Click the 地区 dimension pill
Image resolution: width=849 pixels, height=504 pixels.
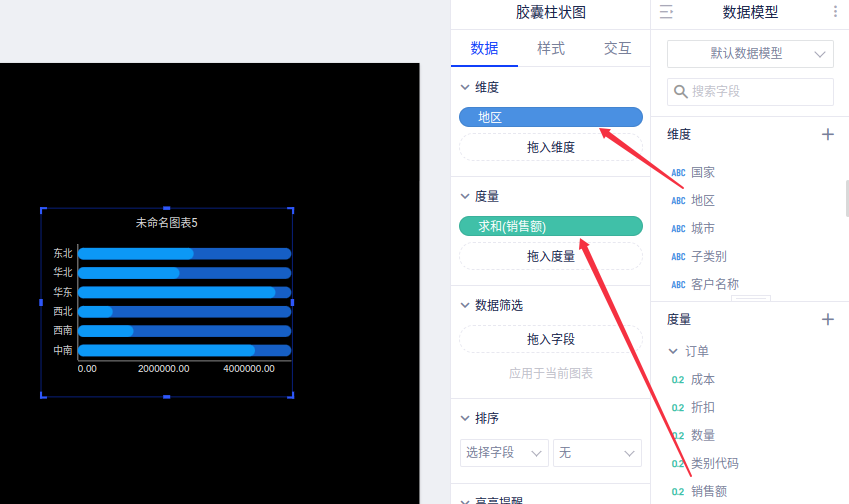[550, 117]
